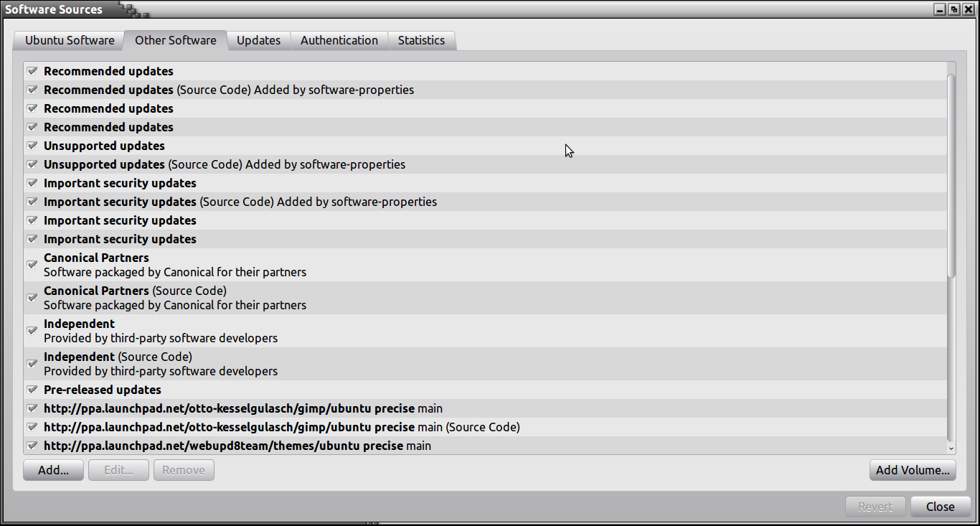Disable Independent (Source Code) repository checkbox
980x526 pixels.
coord(32,363)
